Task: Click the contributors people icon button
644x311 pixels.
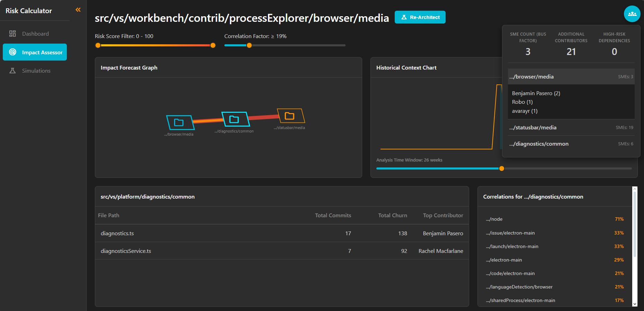Action: tap(632, 14)
